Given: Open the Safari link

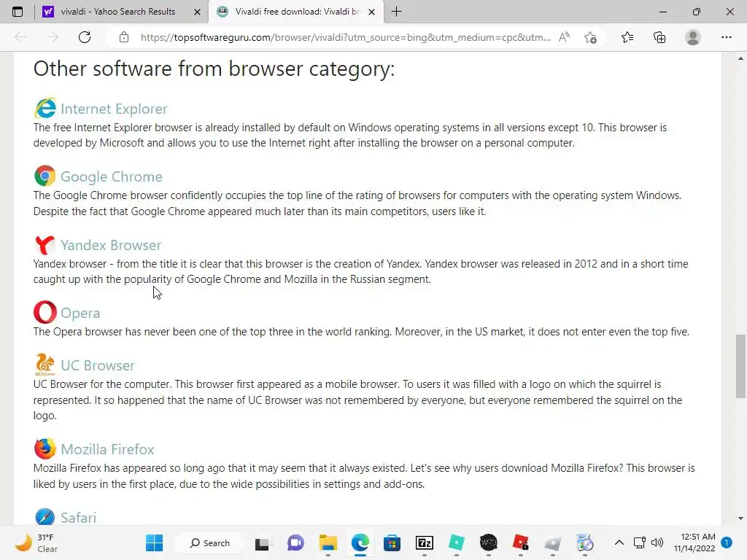Looking at the screenshot, I should pos(79,518).
